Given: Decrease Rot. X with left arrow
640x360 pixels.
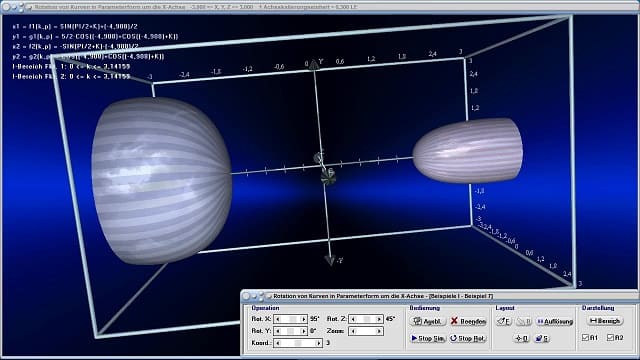Looking at the screenshot, I should click(278, 319).
